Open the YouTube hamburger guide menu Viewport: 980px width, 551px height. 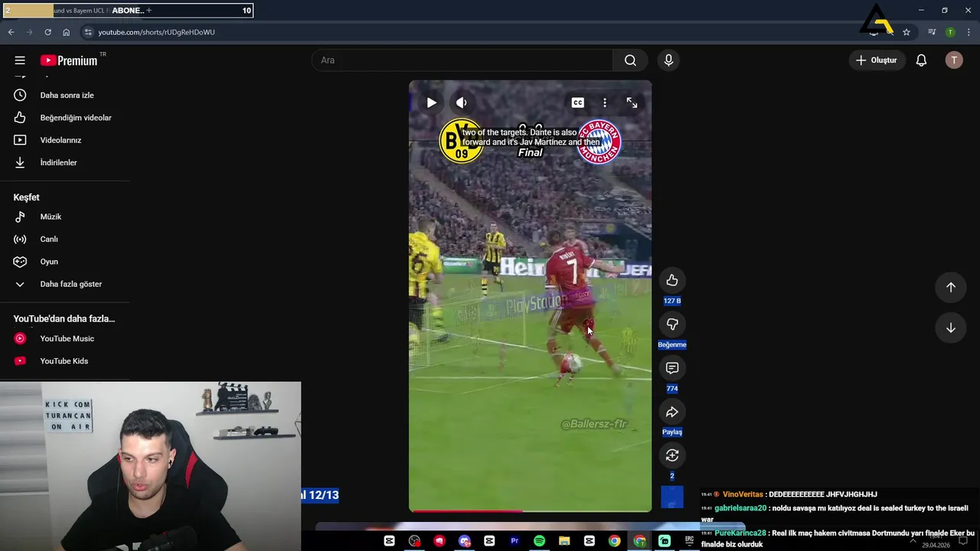[x=20, y=60]
